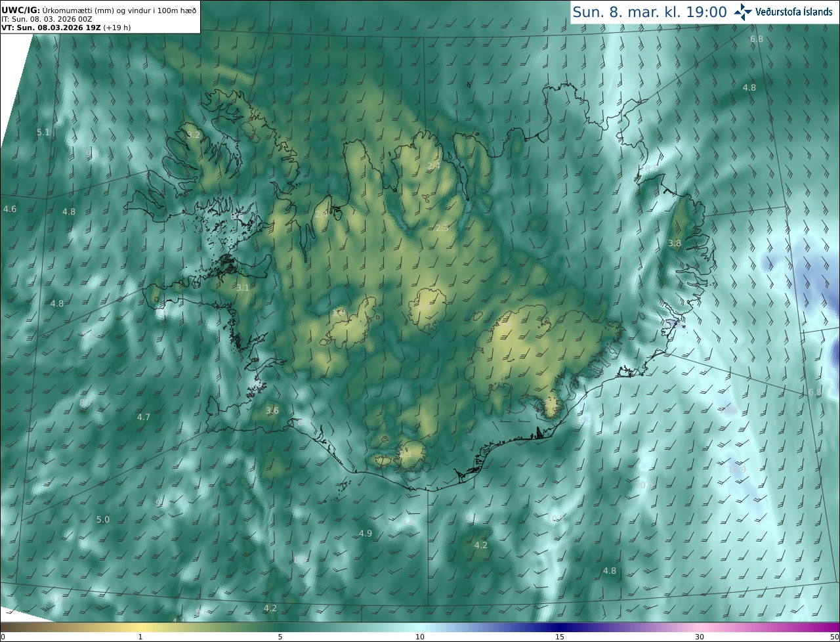Click the '(+19 h)' forecast offset
840x642 pixels.
point(117,28)
